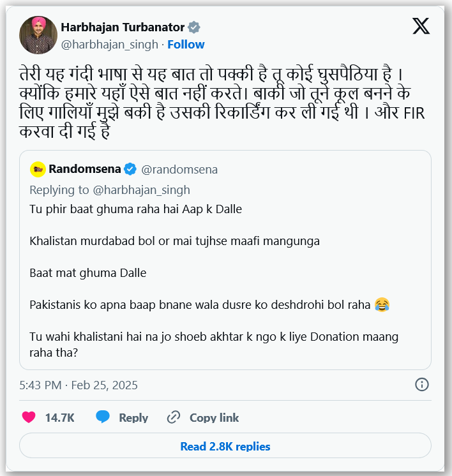Open Harbhajan Turbanator's profile picture

tap(38, 34)
